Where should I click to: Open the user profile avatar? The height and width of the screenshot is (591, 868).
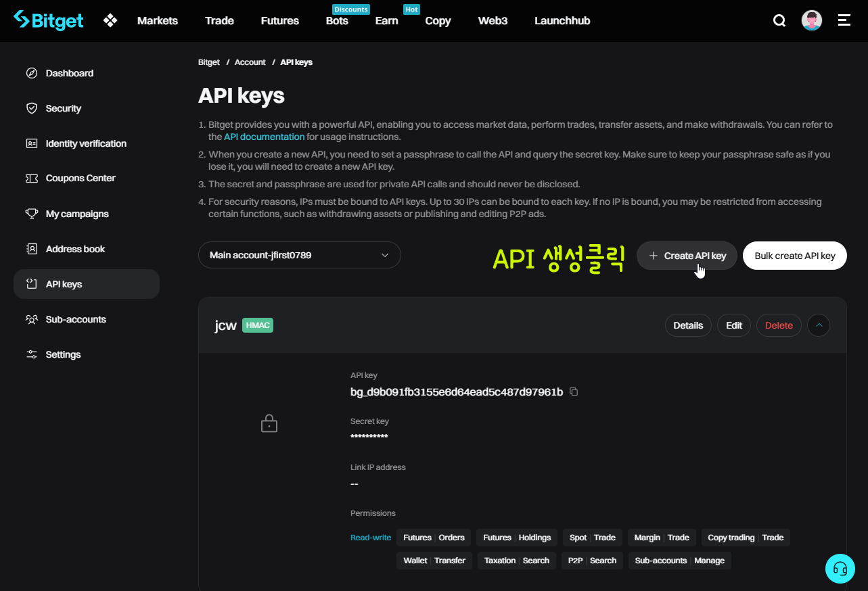[x=812, y=20]
